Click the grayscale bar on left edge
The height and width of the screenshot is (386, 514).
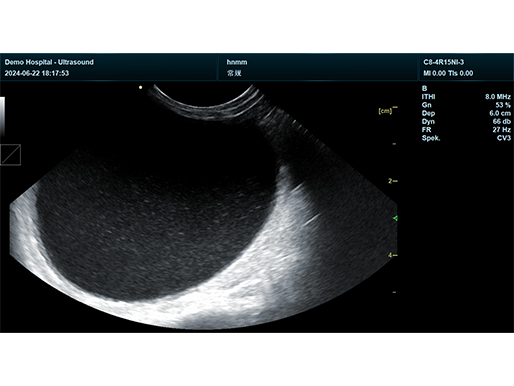click(2, 116)
